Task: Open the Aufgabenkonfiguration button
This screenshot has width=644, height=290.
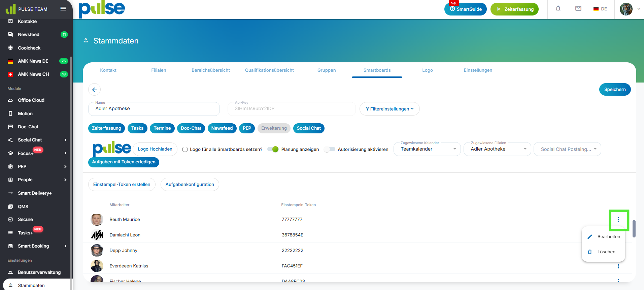Action: 190,184
